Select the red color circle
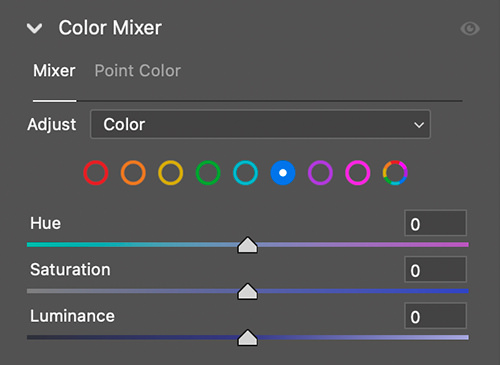Screen dimensions: 500x365 (96, 173)
